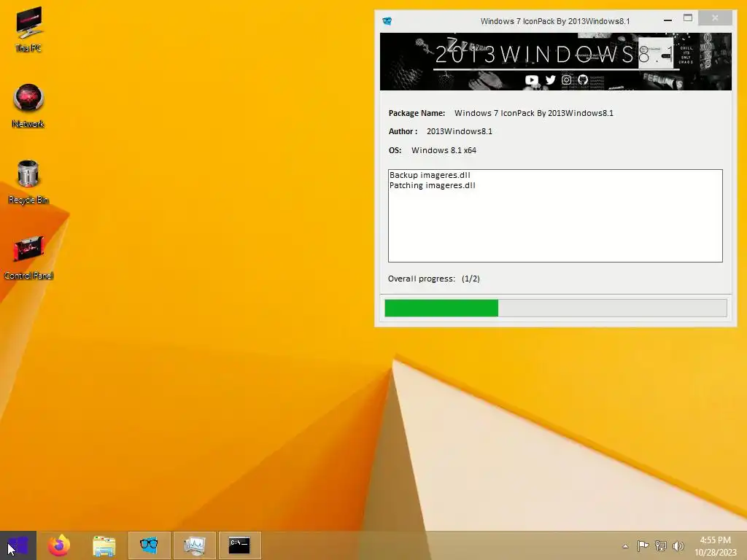The height and width of the screenshot is (560, 747).
Task: Maximize the IconPack installer window
Action: tap(688, 18)
